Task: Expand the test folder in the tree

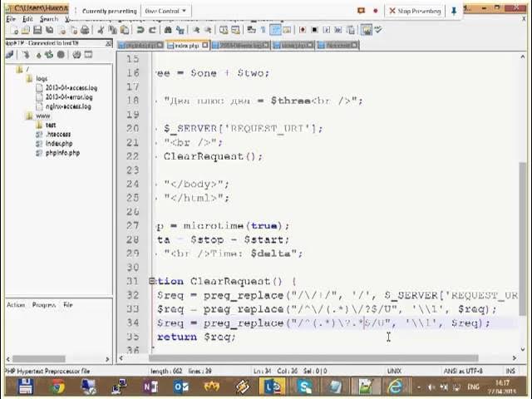Action: click(x=39, y=126)
